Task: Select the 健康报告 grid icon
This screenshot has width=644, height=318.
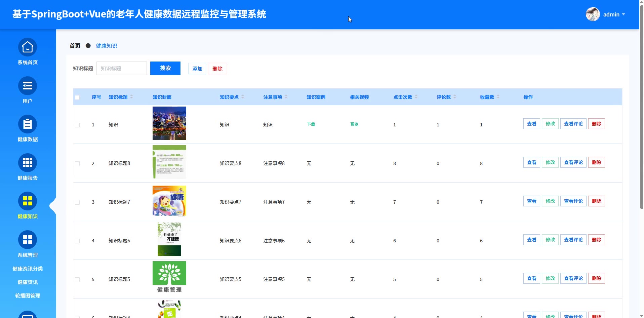Action: (28, 163)
